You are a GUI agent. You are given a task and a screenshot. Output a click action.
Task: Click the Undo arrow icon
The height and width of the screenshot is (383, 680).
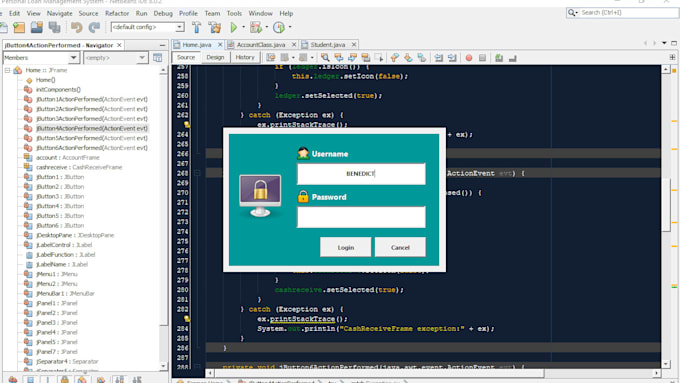(x=77, y=27)
